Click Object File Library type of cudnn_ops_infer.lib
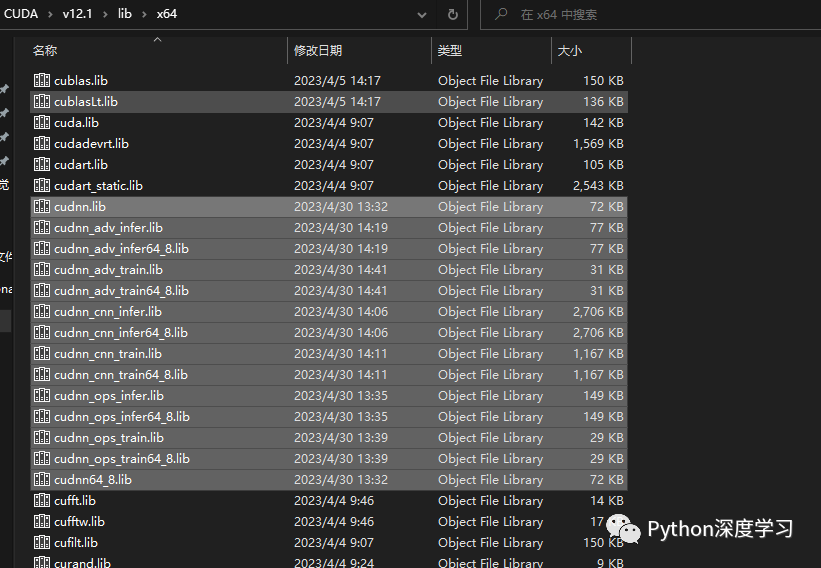This screenshot has width=821, height=568. [491, 396]
